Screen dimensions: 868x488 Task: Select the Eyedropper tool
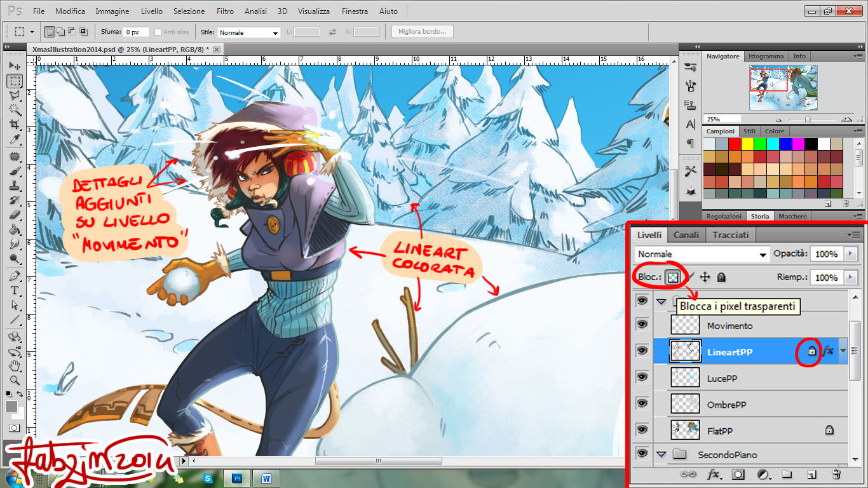point(15,139)
